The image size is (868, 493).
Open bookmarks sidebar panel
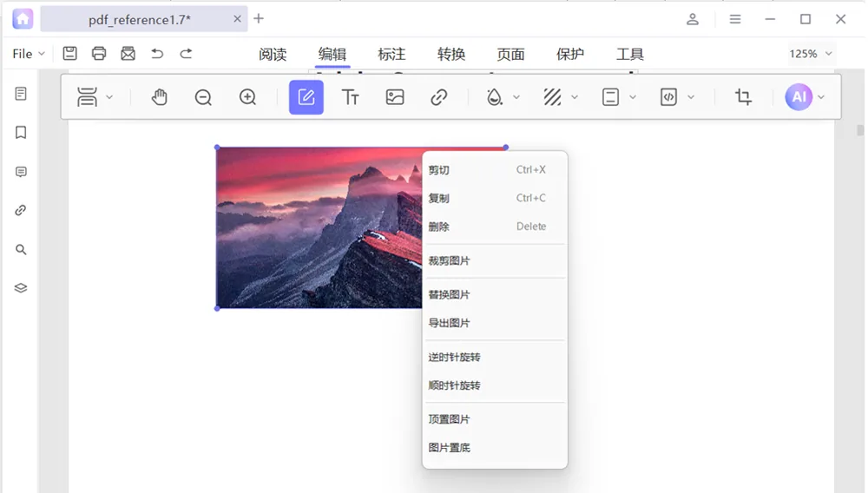pyautogui.click(x=21, y=132)
